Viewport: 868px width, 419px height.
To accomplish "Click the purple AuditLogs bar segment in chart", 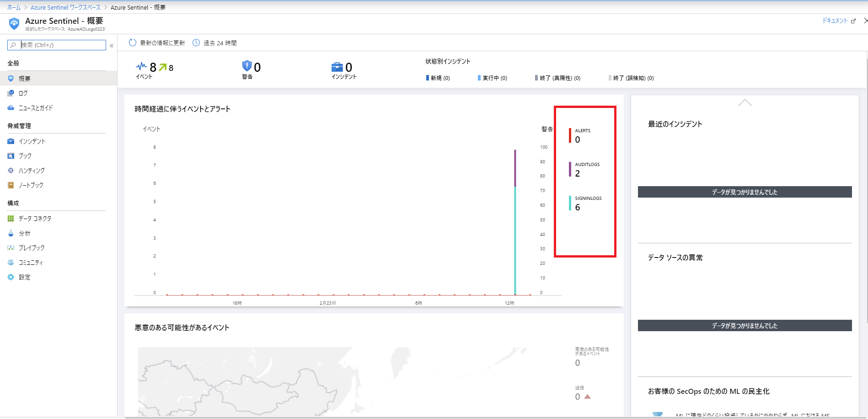I will pyautogui.click(x=515, y=168).
